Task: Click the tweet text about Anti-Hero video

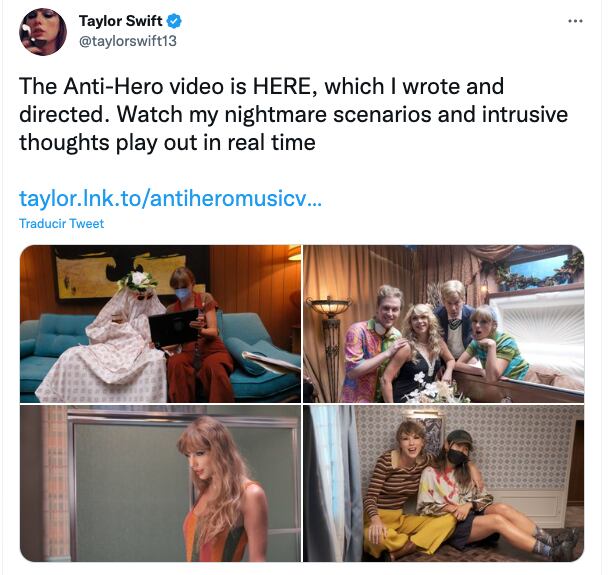Action: pos(293,114)
